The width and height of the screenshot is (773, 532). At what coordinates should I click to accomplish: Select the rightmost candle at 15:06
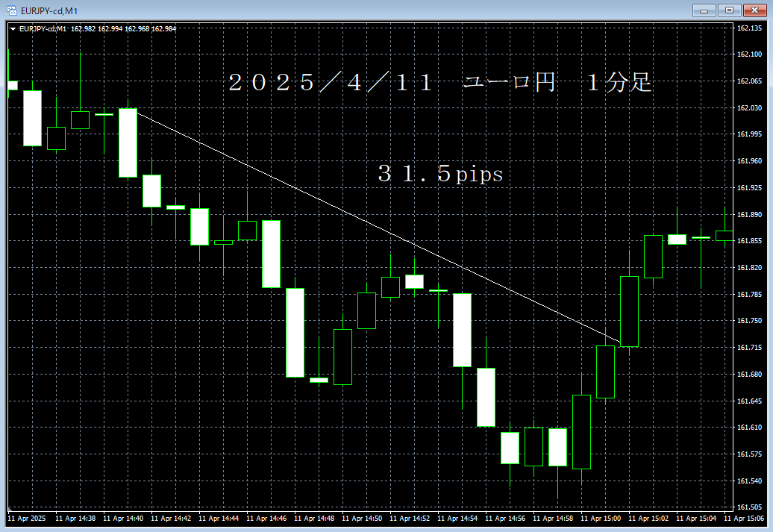coord(726,239)
